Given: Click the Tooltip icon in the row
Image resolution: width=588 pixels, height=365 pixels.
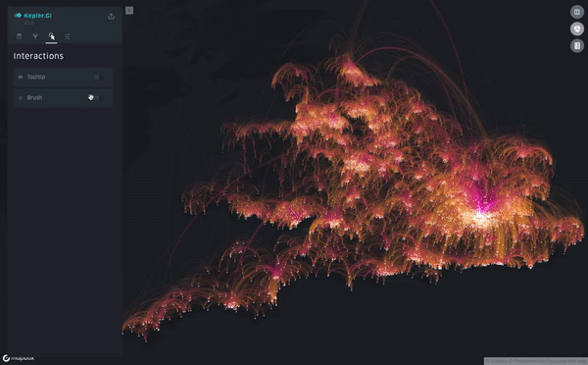Looking at the screenshot, I should (21, 77).
